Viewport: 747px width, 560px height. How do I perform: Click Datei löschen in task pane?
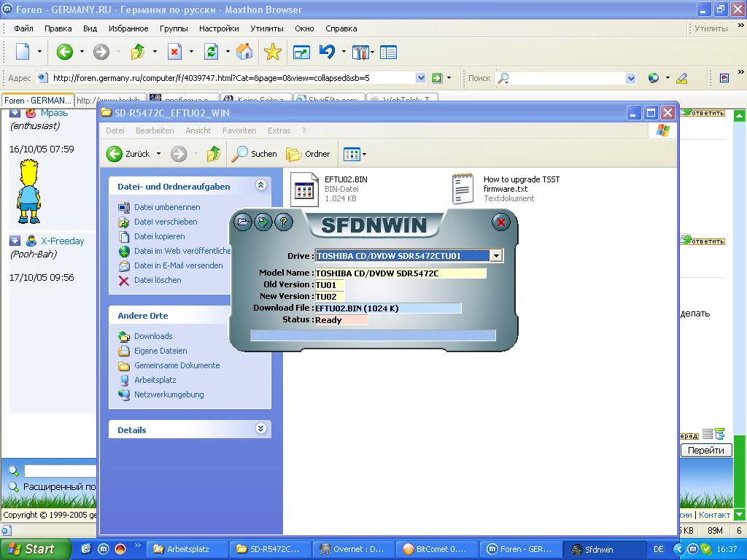click(x=158, y=280)
